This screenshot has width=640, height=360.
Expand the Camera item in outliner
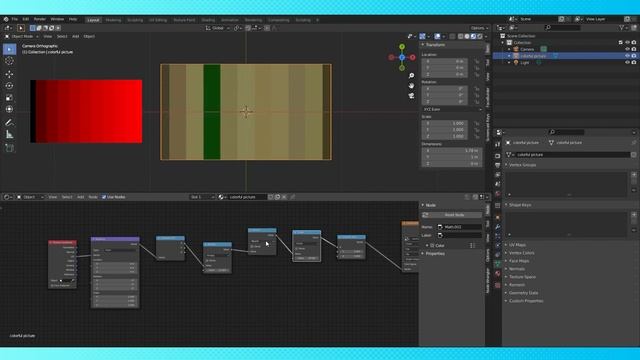509,49
